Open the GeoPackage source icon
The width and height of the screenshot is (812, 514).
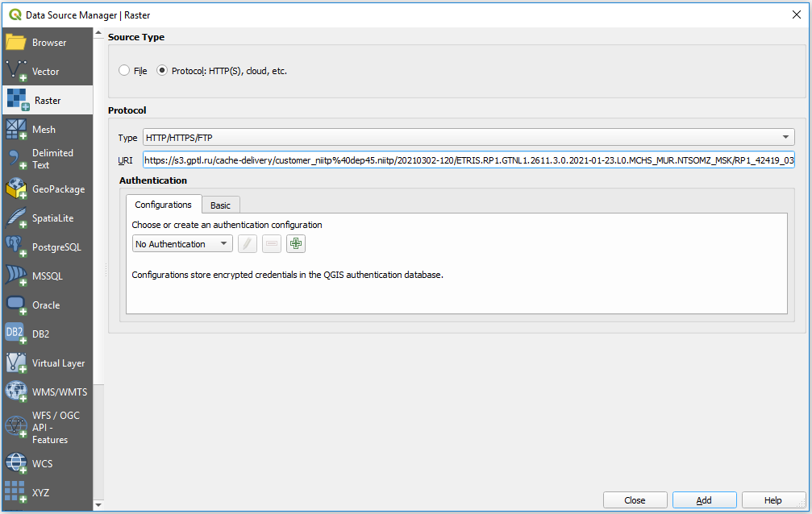pos(16,189)
